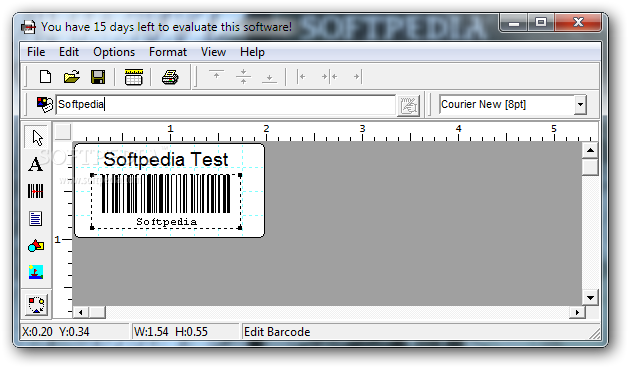The width and height of the screenshot is (629, 368).
Task: Click right arrow of horizontal scrollbar
Action: [577, 312]
